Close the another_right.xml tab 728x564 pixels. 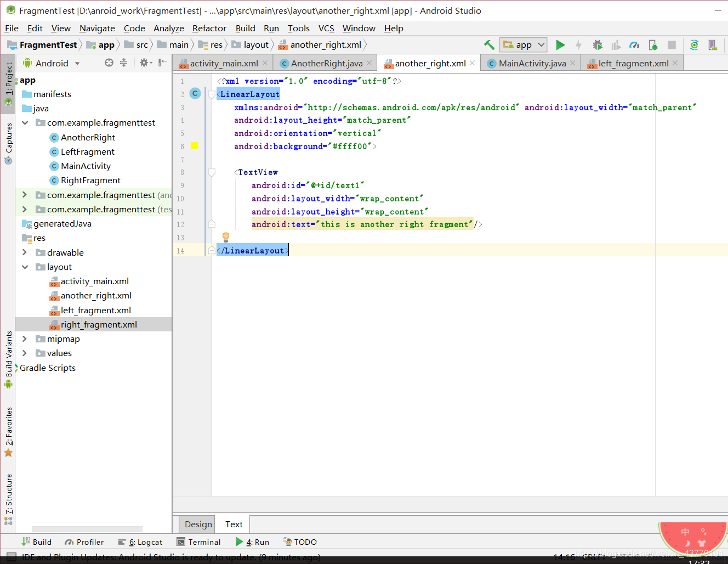[x=473, y=63]
